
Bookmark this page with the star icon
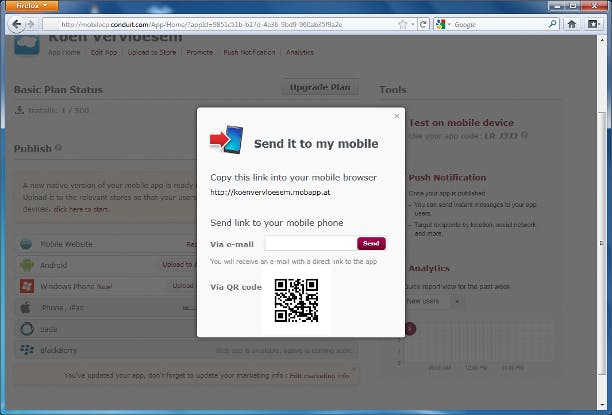(x=403, y=24)
